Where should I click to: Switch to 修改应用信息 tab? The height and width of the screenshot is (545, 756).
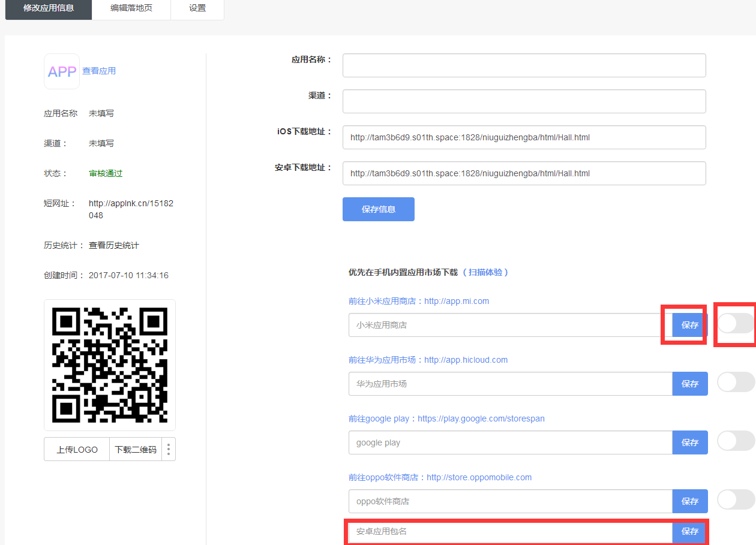point(49,8)
